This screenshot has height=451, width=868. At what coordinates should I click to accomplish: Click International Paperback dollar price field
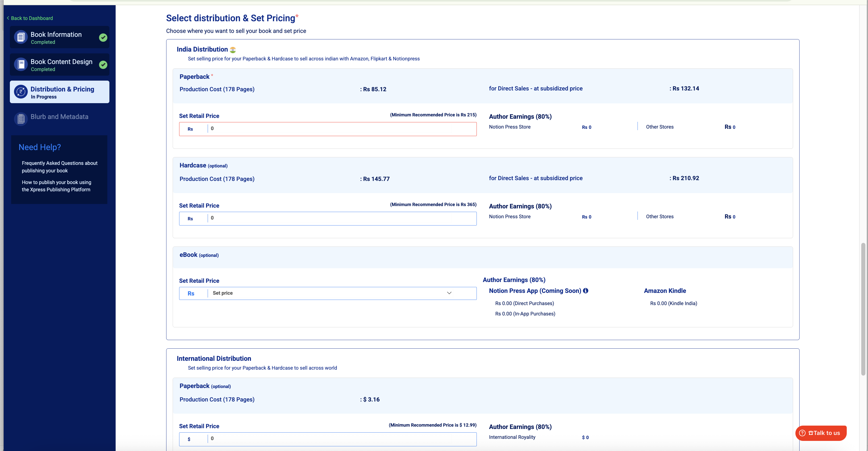coord(330,439)
